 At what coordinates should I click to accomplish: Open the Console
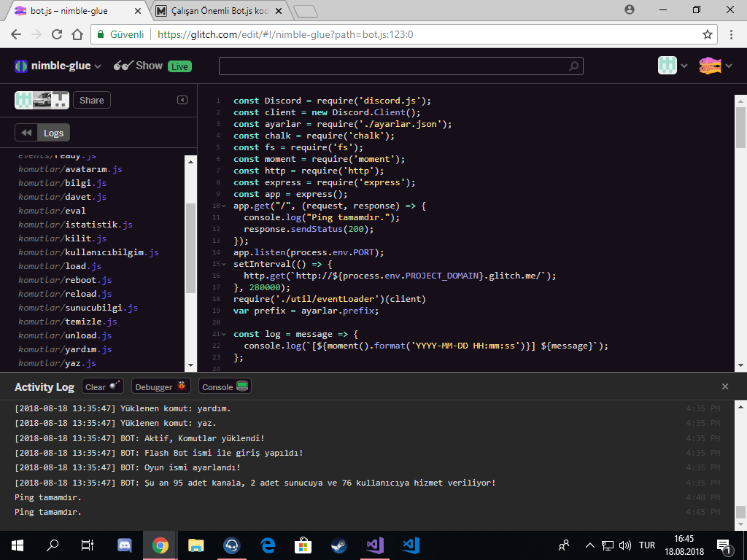tap(225, 386)
